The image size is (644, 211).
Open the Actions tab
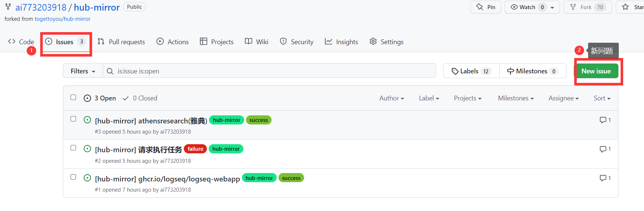click(x=173, y=42)
